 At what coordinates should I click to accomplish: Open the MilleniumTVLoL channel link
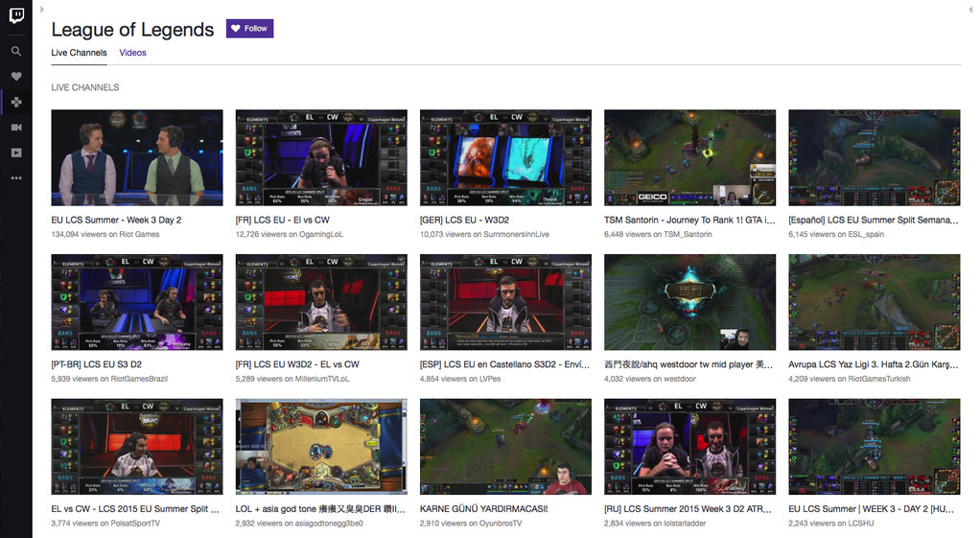pyautogui.click(x=322, y=379)
